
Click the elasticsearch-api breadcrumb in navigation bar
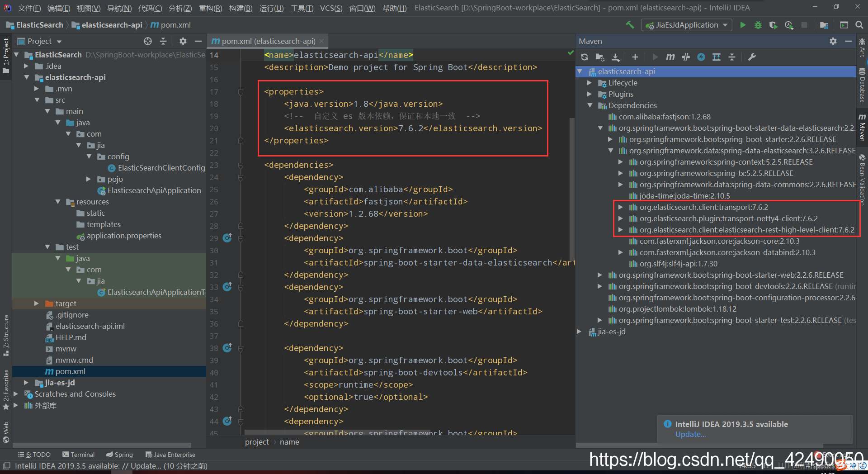107,25
